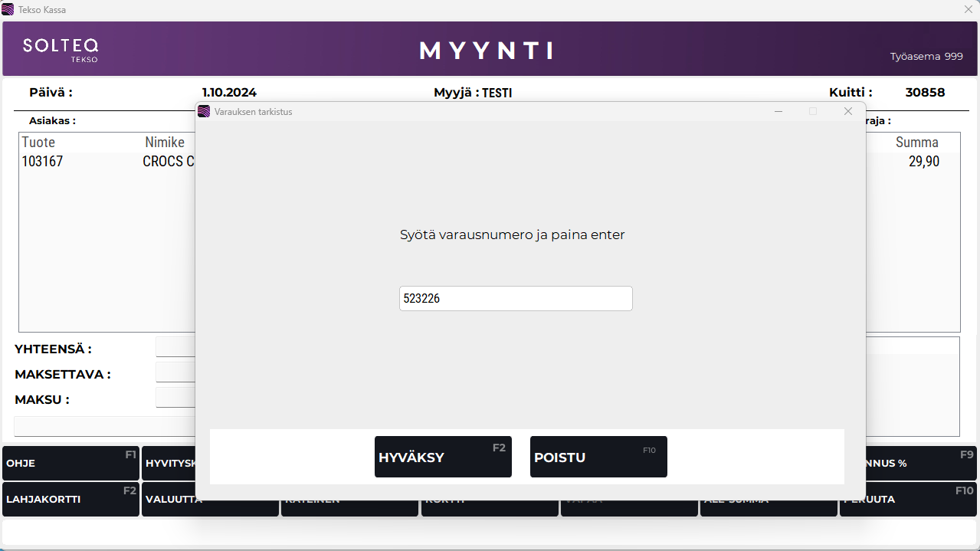Image resolution: width=980 pixels, height=551 pixels.
Task: Click the Tekso Kassa app icon in title bar
Action: (x=8, y=10)
